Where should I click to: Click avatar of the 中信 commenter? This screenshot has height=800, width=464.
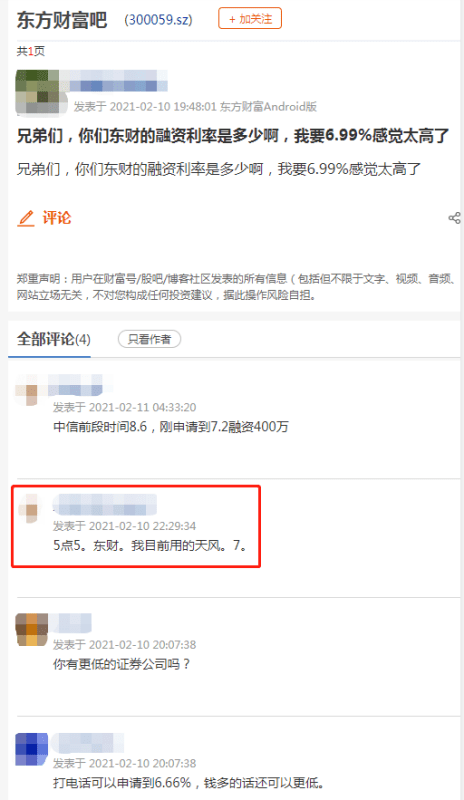28,390
